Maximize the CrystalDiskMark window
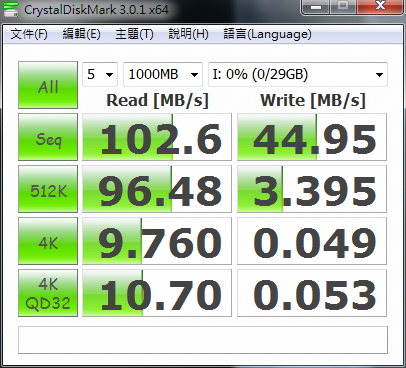Screen dimensions: 406x368 point(343,7)
